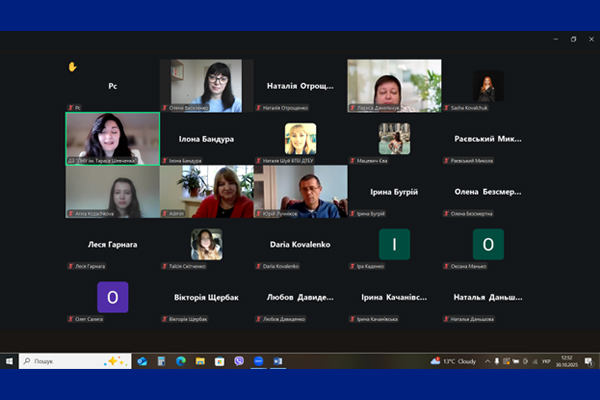Open the weather widget showing 13°C Cloudy
This screenshot has width=600, height=400.
click(456, 360)
